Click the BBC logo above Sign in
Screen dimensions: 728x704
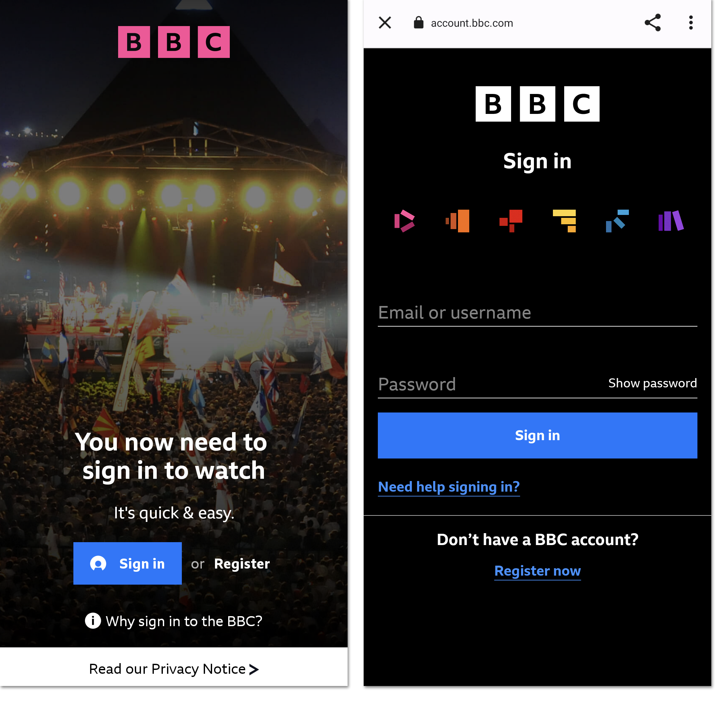537,104
